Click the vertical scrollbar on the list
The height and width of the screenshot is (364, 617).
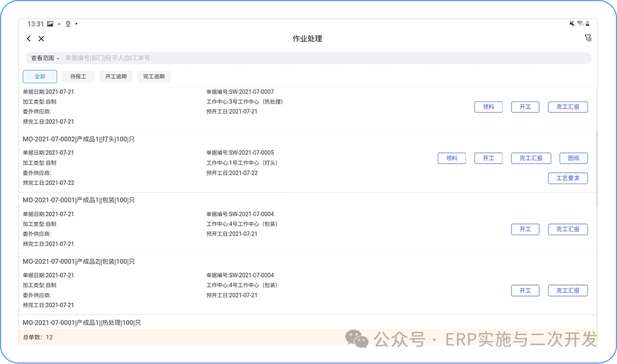596,167
